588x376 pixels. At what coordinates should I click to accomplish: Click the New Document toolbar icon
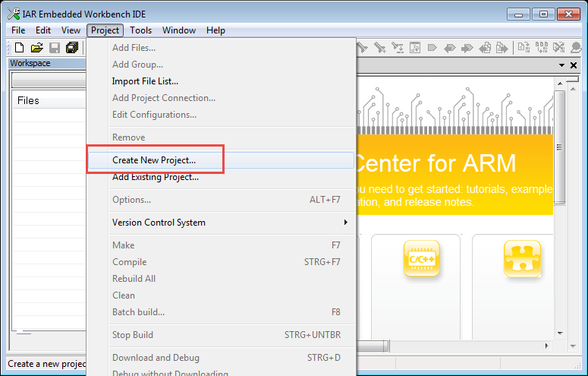pyautogui.click(x=20, y=48)
